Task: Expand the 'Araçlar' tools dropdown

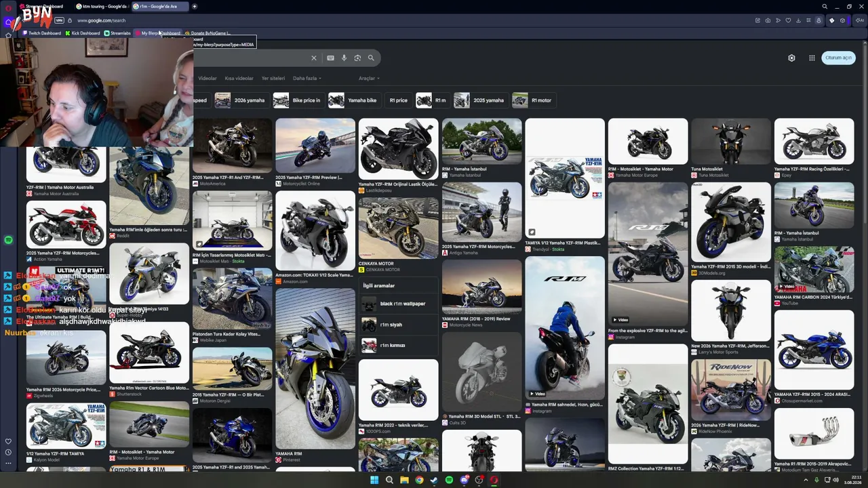Action: tap(369, 79)
